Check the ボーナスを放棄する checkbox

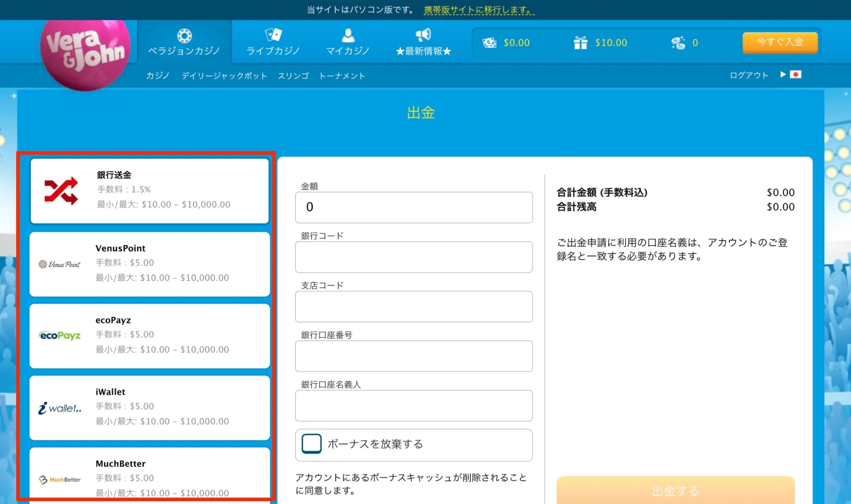[x=312, y=444]
